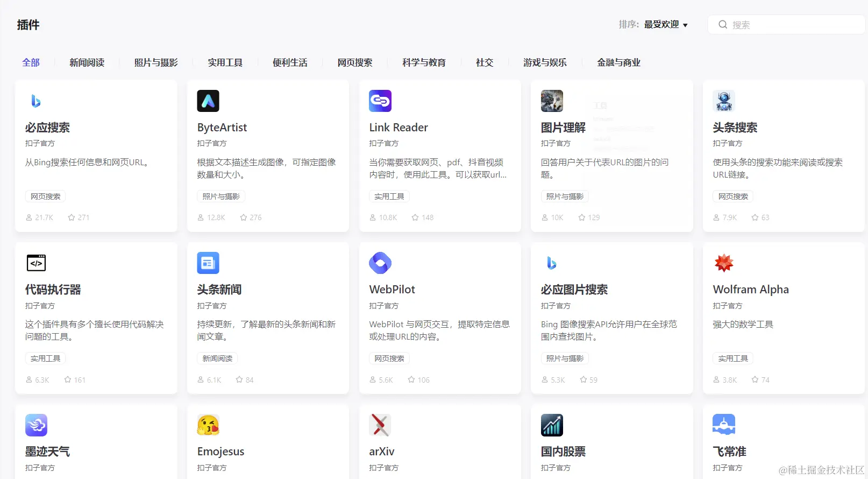Image resolution: width=868 pixels, height=479 pixels.
Task: Click the Emojesus emoji icon
Action: 208,425
